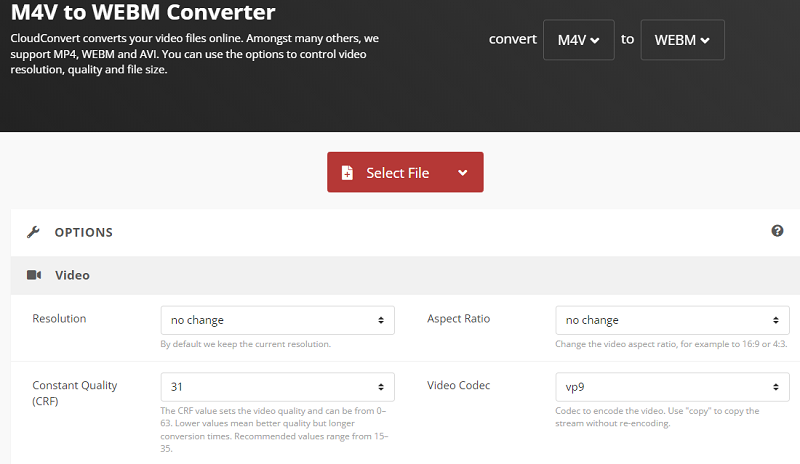The image size is (800, 464).
Task: Click the CRF value help text
Action: (277, 431)
